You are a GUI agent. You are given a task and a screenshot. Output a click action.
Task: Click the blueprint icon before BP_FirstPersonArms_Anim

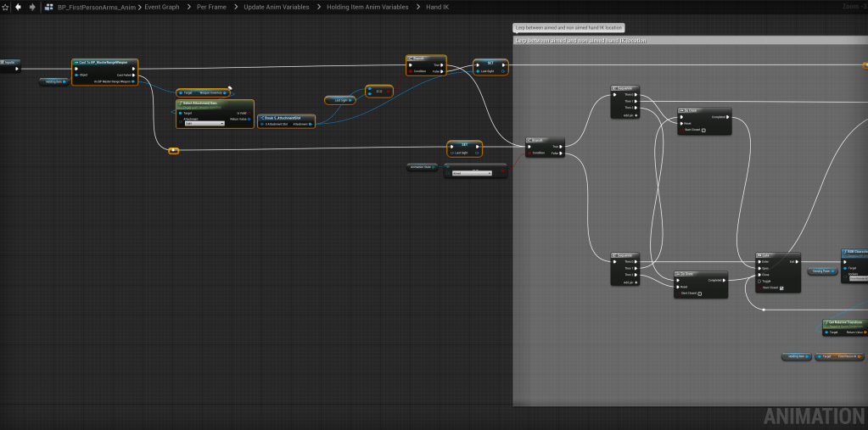pos(50,7)
